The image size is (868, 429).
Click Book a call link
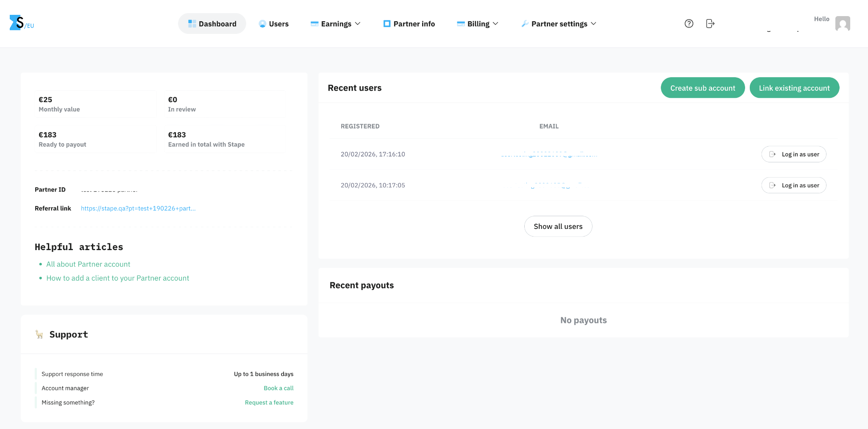(x=278, y=388)
